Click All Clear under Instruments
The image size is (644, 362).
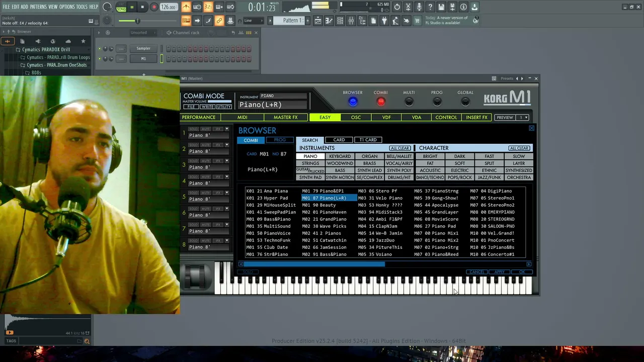pos(400,148)
